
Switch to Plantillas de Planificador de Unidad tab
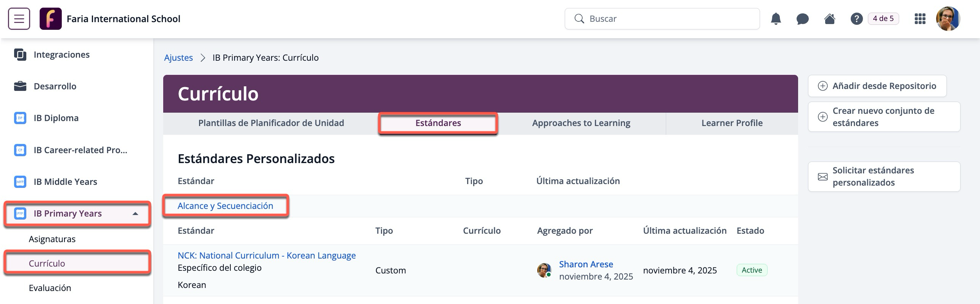pyautogui.click(x=271, y=123)
